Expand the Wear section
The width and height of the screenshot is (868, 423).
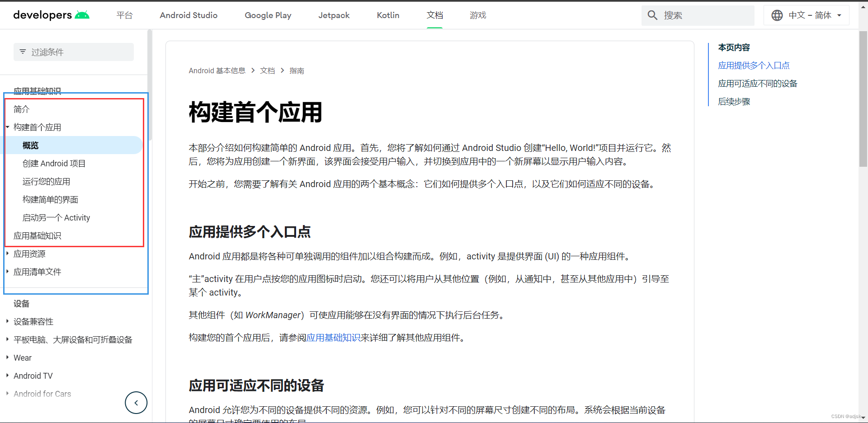pos(8,357)
